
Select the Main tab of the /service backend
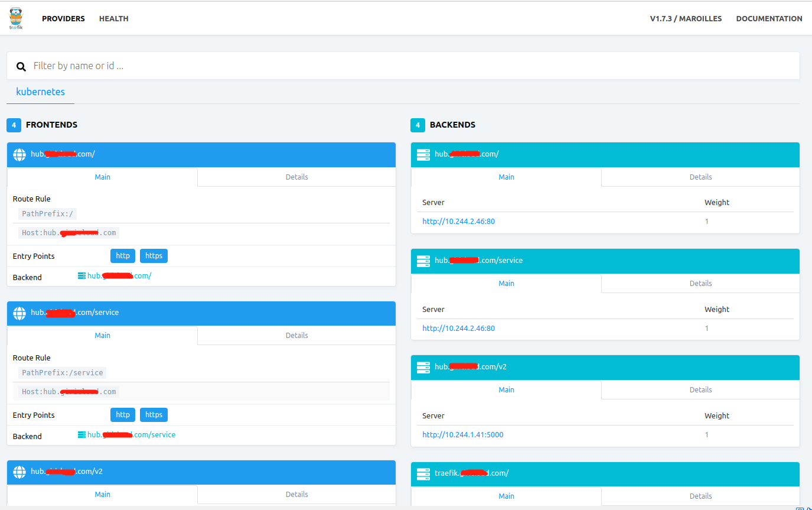tap(506, 284)
